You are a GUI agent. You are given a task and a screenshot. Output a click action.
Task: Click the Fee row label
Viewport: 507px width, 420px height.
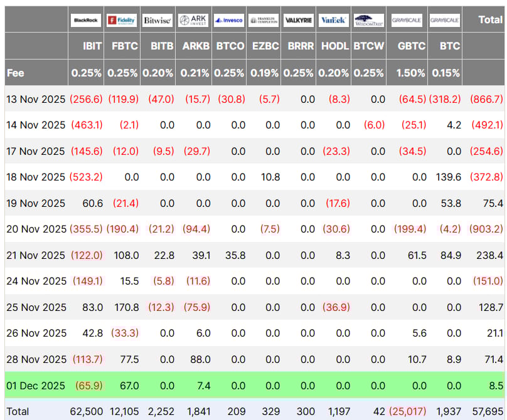[x=16, y=73]
